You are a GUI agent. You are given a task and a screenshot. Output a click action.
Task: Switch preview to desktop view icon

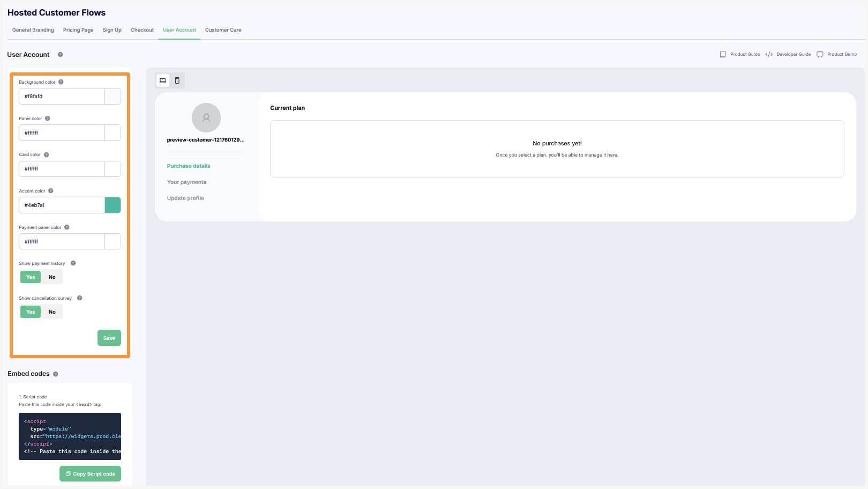163,80
